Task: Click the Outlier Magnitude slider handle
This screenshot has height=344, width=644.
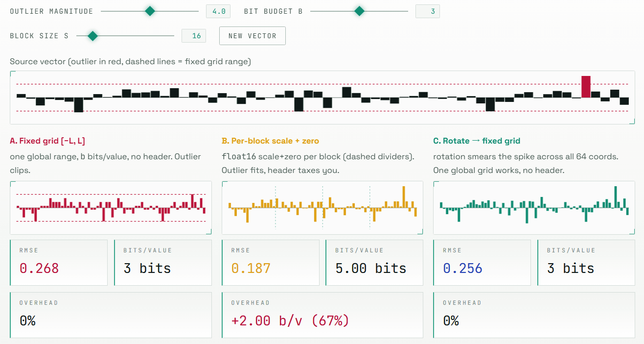Action: [150, 11]
